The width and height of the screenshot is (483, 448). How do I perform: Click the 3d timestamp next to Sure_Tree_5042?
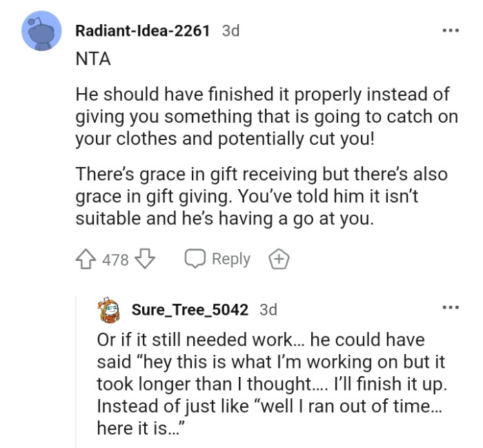tap(268, 309)
